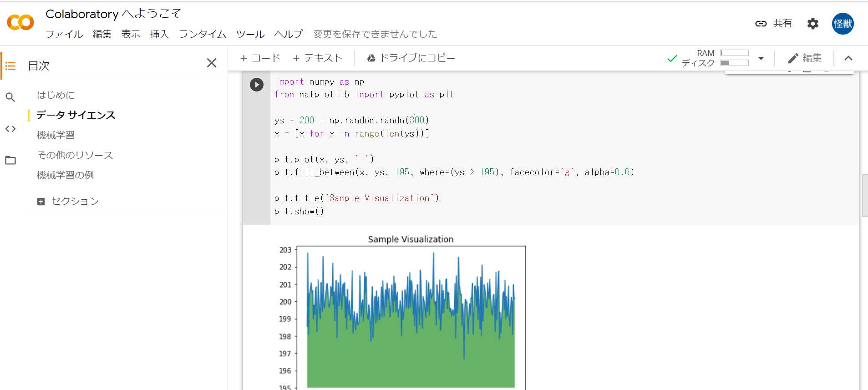Click the plus icon beside セクション
The image size is (868, 390).
point(41,202)
